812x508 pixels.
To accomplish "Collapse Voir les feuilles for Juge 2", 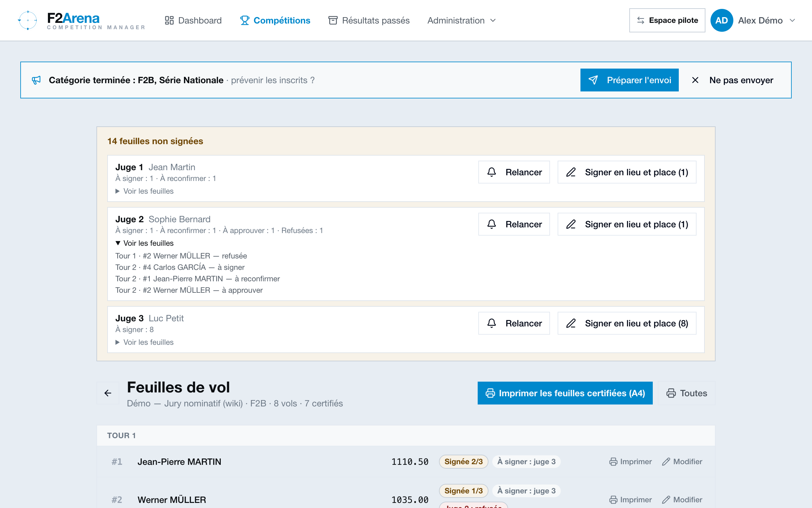I will pos(144,243).
